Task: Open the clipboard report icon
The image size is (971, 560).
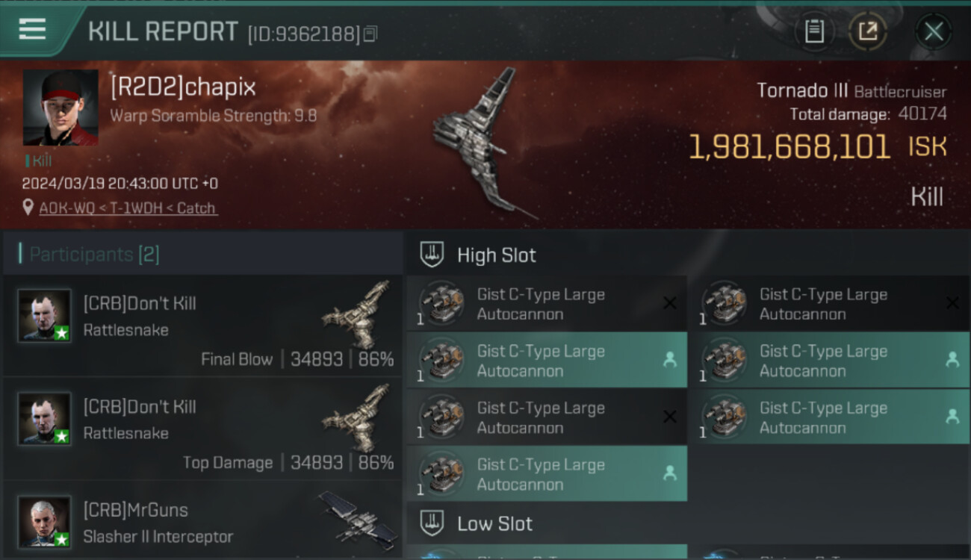Action: [814, 31]
